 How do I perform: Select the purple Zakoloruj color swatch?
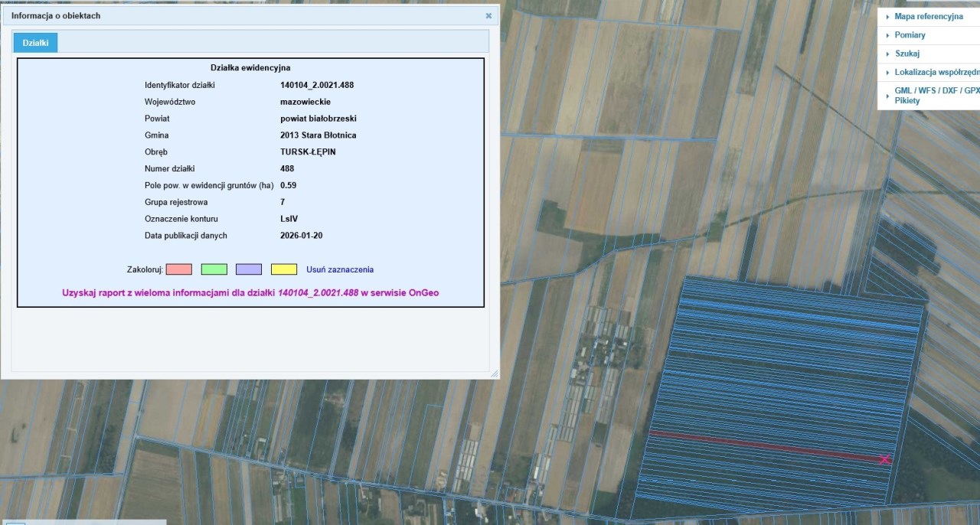pos(249,269)
